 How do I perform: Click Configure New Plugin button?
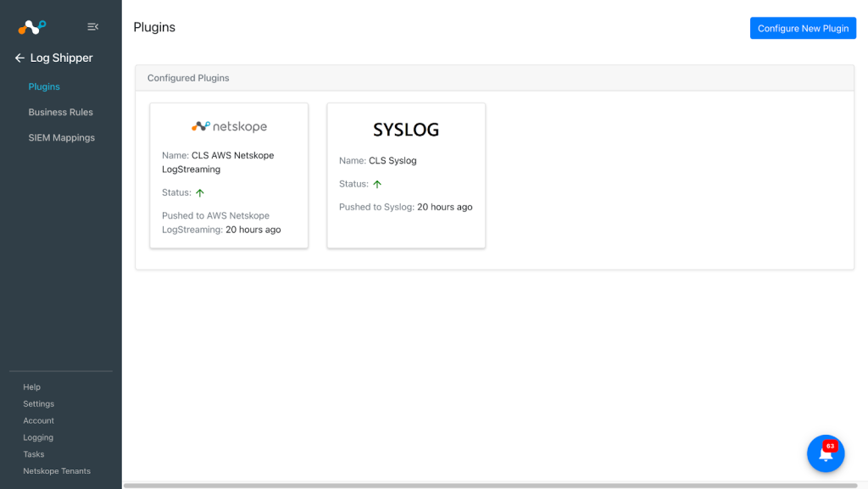[803, 28]
